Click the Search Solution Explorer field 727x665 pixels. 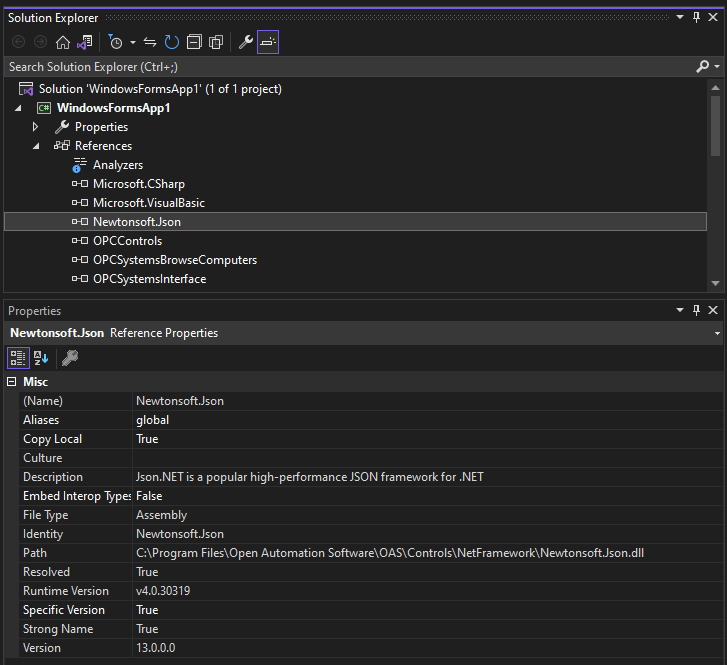(x=340, y=66)
